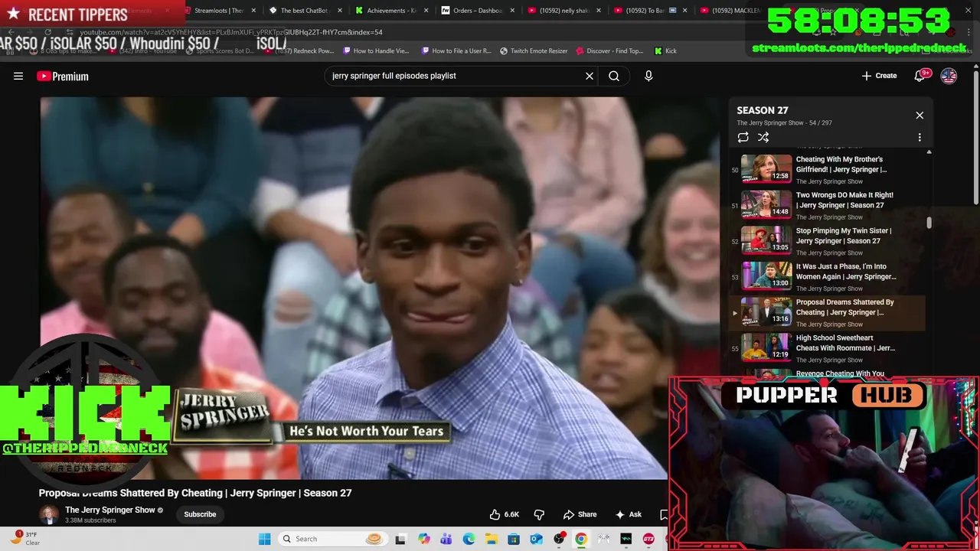Open YouTube notifications bell
The image size is (980, 551).
click(x=920, y=76)
